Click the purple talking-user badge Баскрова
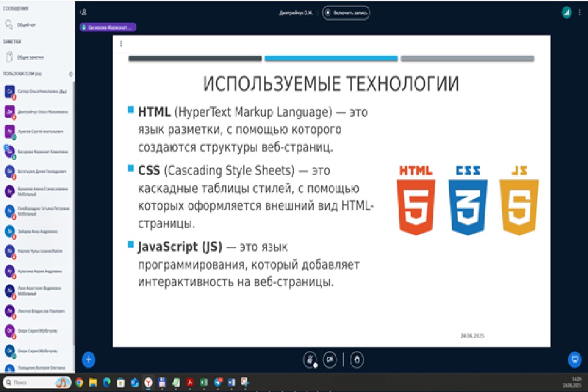Image resolution: width=588 pixels, height=392 pixels. [108, 26]
